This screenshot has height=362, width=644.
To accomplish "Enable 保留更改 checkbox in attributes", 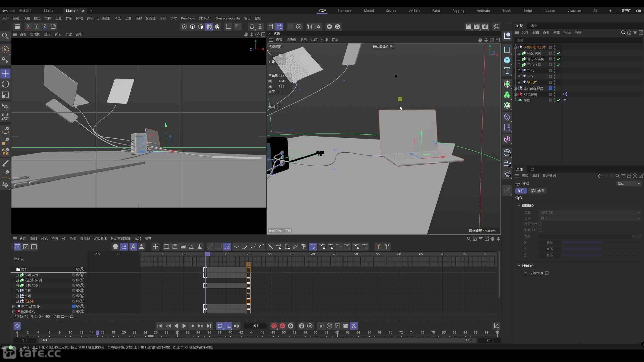I will click(x=540, y=224).
